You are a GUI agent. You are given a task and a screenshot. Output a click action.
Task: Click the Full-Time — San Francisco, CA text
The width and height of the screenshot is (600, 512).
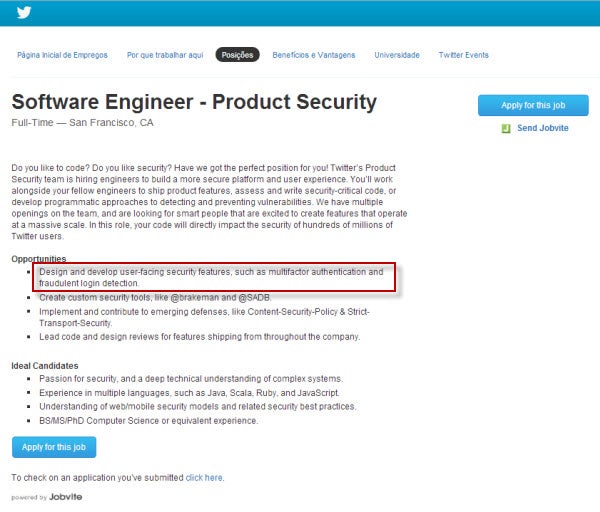(x=82, y=123)
